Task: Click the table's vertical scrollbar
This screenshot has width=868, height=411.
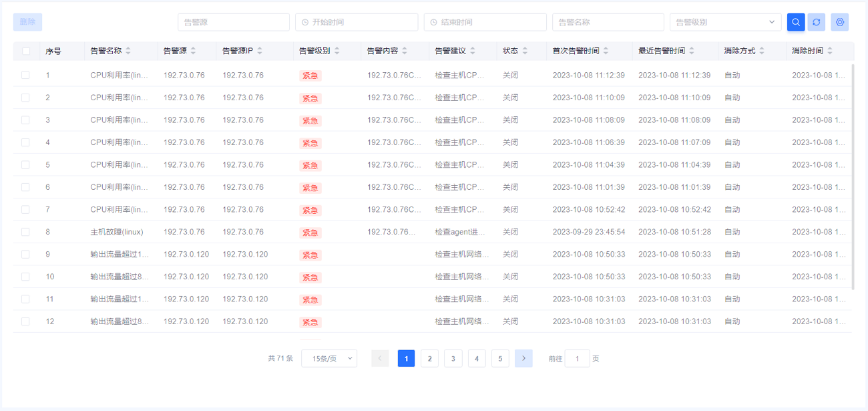Action: coord(853,174)
